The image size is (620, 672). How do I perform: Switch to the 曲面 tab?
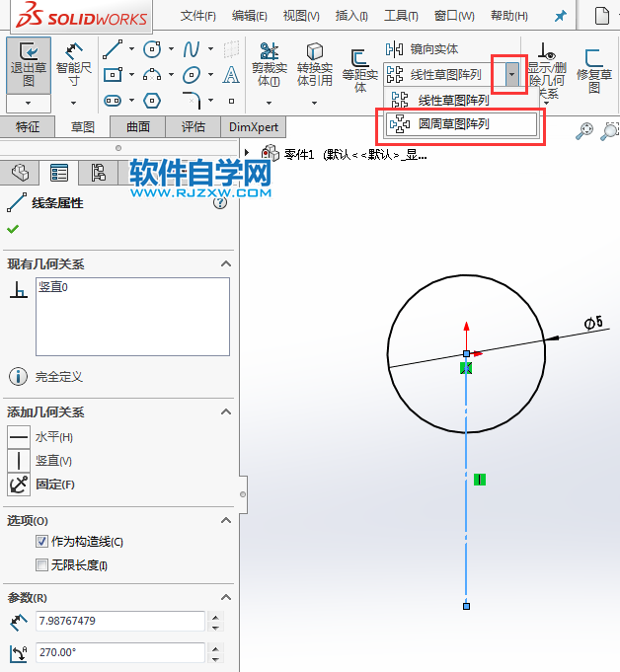(138, 127)
